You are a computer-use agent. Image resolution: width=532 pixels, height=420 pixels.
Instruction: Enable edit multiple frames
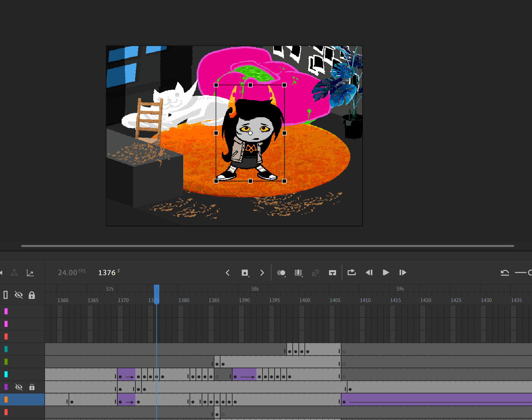pyautogui.click(x=298, y=273)
